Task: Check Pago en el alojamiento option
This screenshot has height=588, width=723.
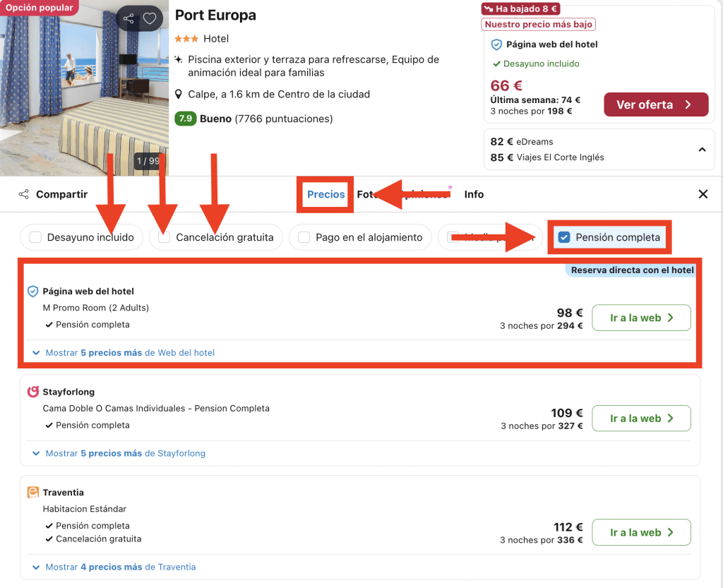Action: 304,237
